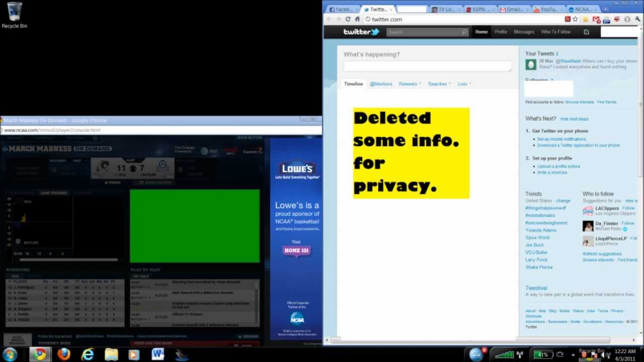Open the VCU-Butler trend
This screenshot has width=644, height=362.
pos(536,252)
